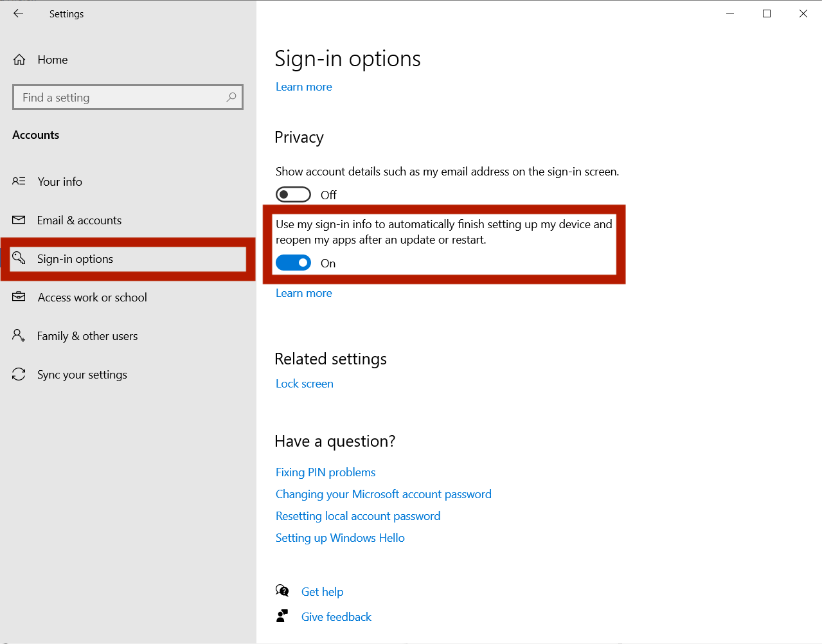
Task: Click the Email & accounts envelope icon
Action: (19, 220)
